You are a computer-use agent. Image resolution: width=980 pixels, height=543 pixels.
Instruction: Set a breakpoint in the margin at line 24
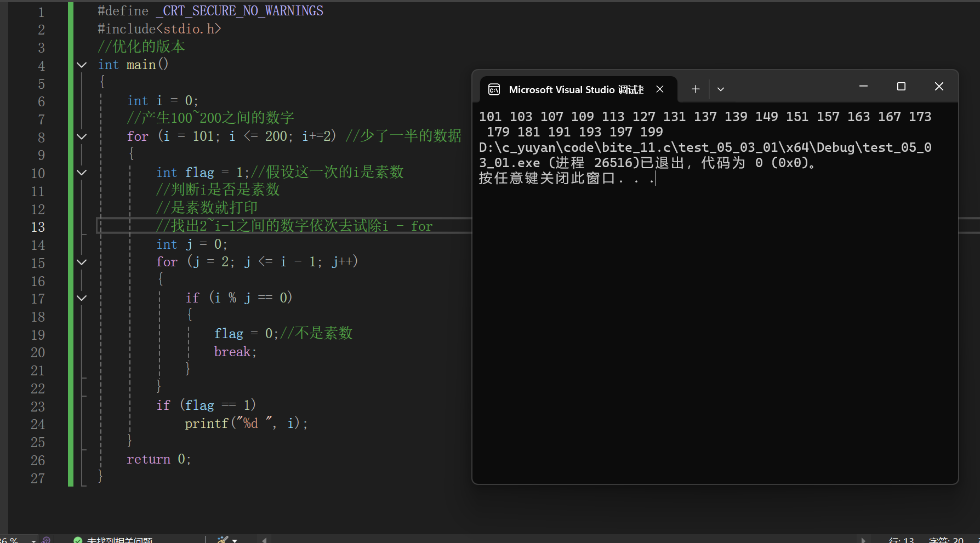pos(60,424)
